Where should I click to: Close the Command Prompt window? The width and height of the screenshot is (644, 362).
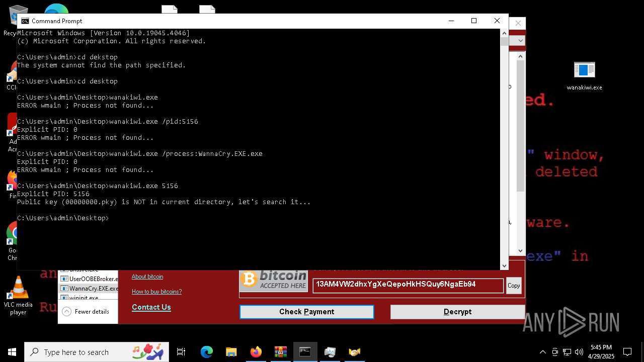pos(497,21)
